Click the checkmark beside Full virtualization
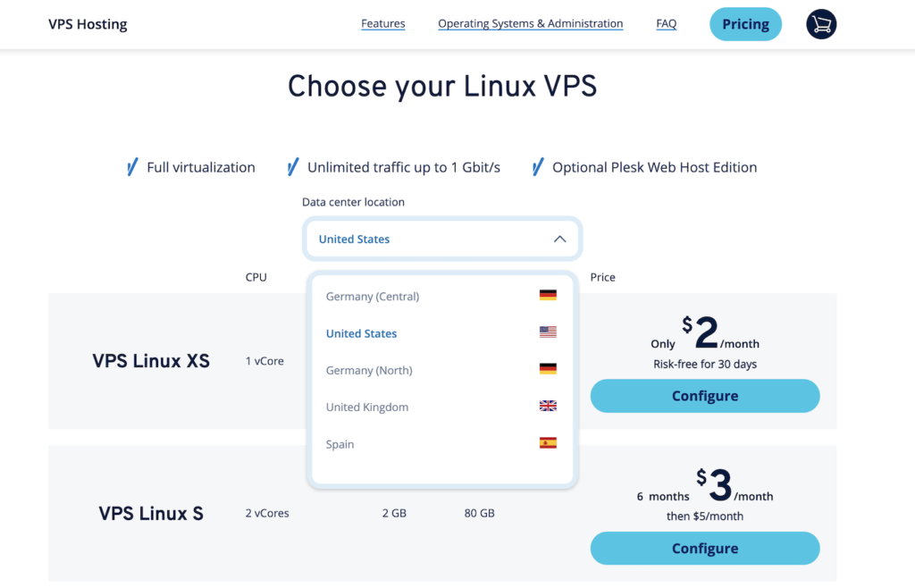This screenshot has height=588, width=915. coord(131,167)
